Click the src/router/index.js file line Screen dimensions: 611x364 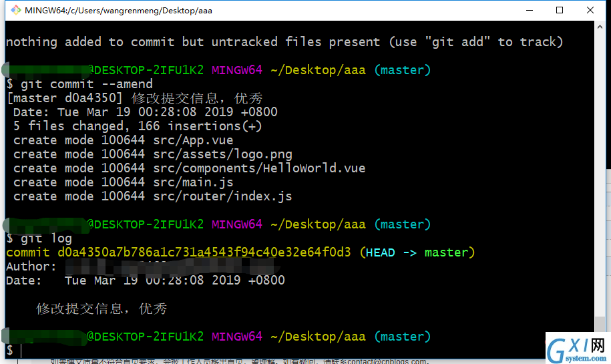(x=153, y=196)
